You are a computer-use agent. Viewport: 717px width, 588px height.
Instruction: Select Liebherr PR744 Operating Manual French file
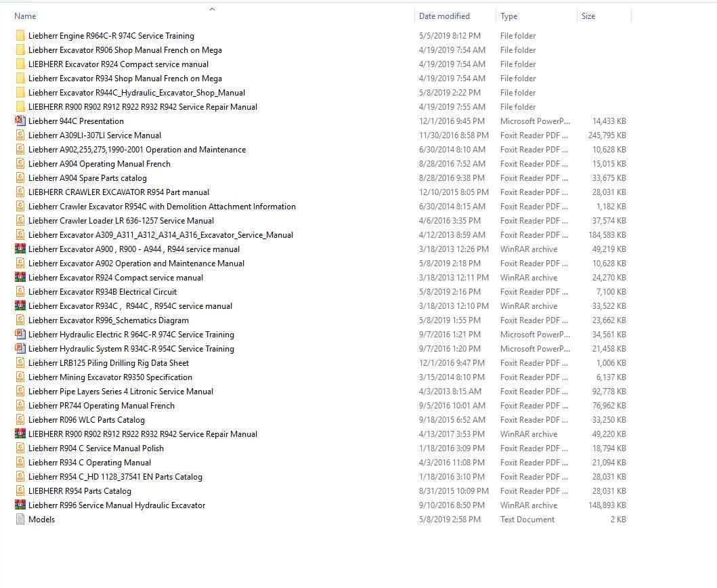[x=102, y=405]
